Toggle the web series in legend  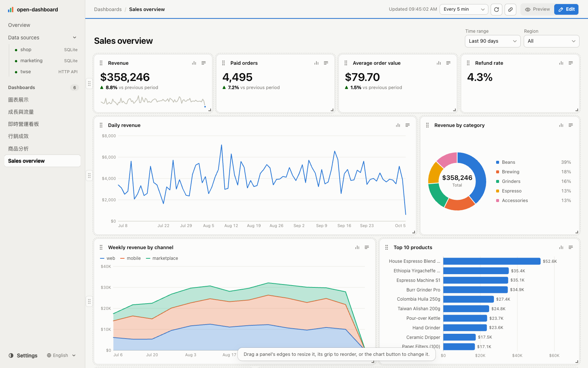108,258
